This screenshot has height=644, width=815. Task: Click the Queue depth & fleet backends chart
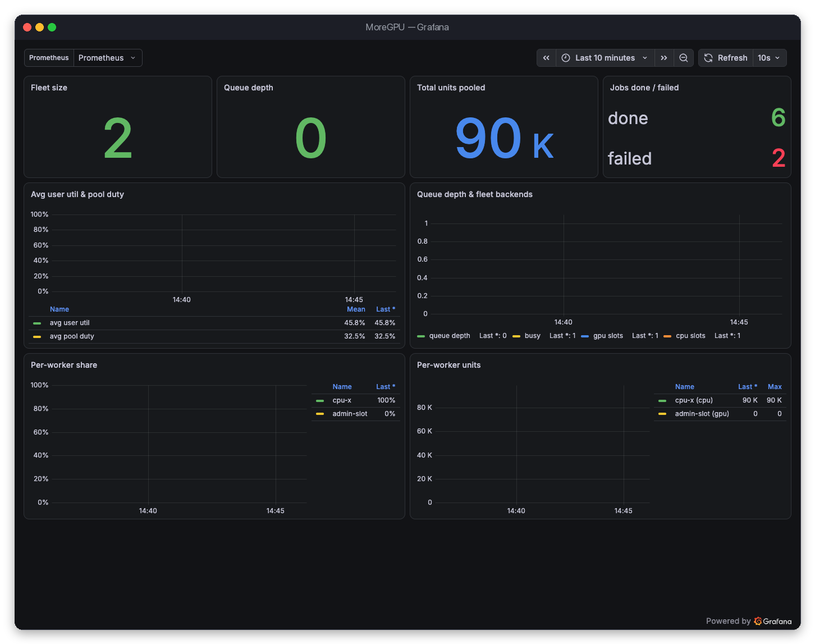click(606, 264)
